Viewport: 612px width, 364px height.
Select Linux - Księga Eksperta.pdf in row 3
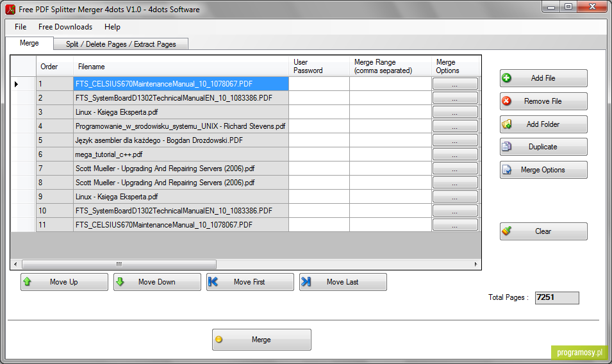pos(181,112)
